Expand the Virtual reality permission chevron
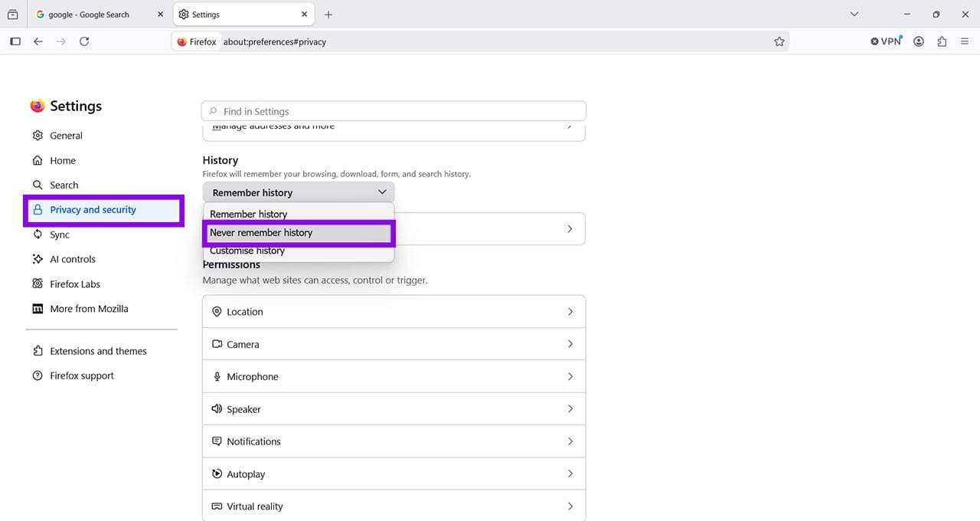The height and width of the screenshot is (521, 980). point(570,506)
